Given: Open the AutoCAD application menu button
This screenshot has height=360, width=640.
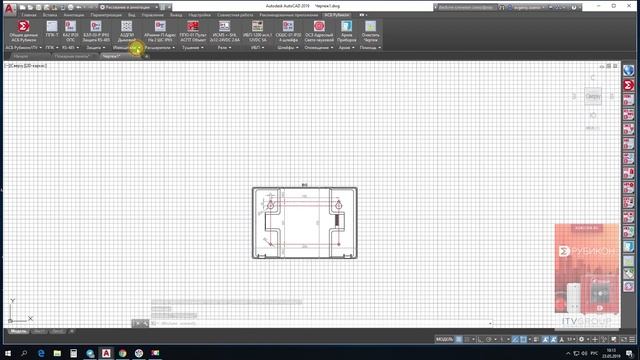Looking at the screenshot, I should pyautogui.click(x=9, y=8).
